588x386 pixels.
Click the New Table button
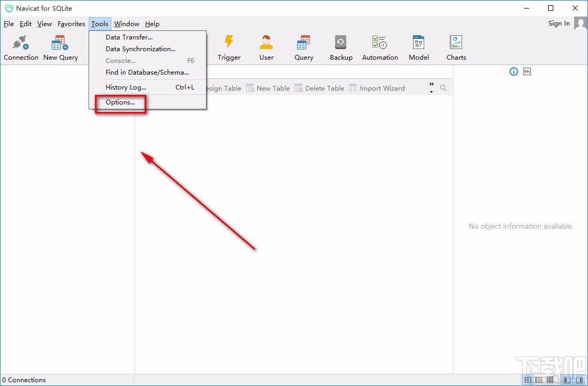(x=268, y=88)
